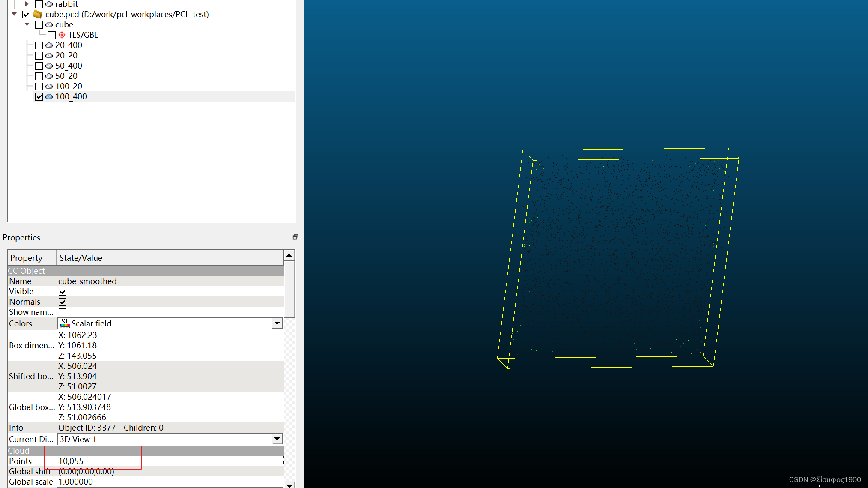
Task: Open the Colors dropdown arrow
Action: [277, 323]
